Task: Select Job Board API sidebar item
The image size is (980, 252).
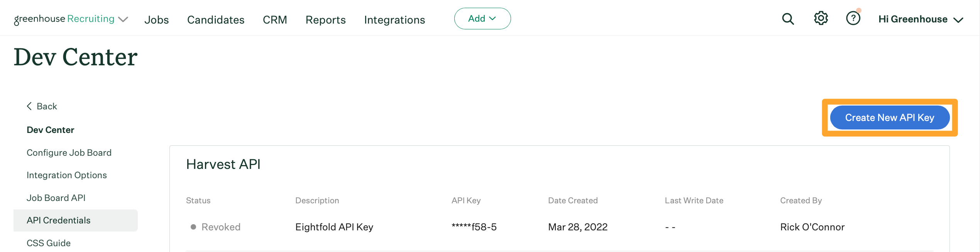Action: pyautogui.click(x=56, y=198)
